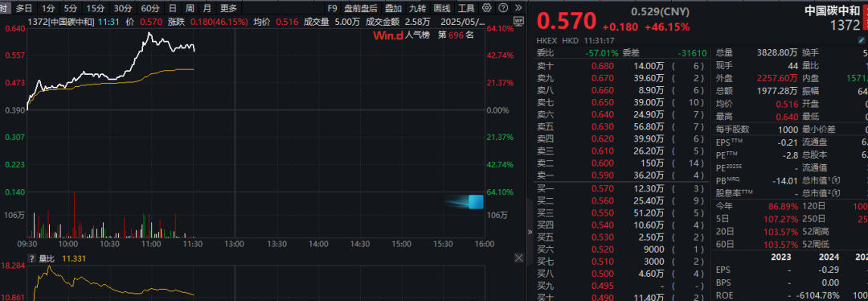Expand more toolbar options double chevron
The image size is (868, 301).
click(x=518, y=8)
